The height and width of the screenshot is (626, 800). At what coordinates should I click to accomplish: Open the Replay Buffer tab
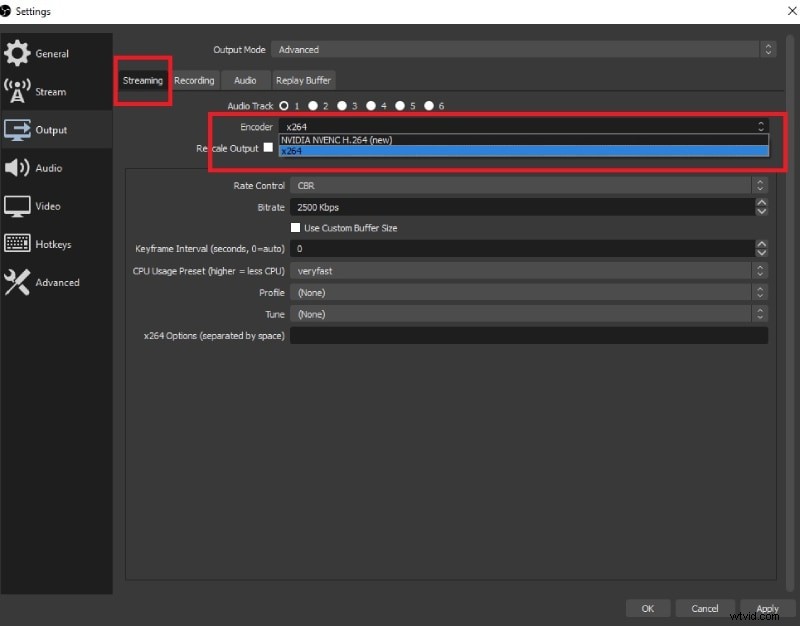tap(303, 80)
